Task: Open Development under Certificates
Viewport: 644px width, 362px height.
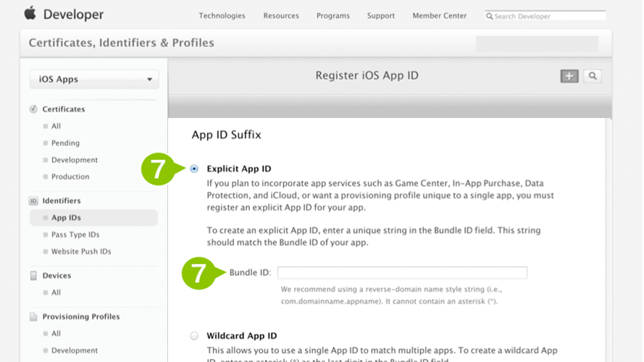Action: 75,160
